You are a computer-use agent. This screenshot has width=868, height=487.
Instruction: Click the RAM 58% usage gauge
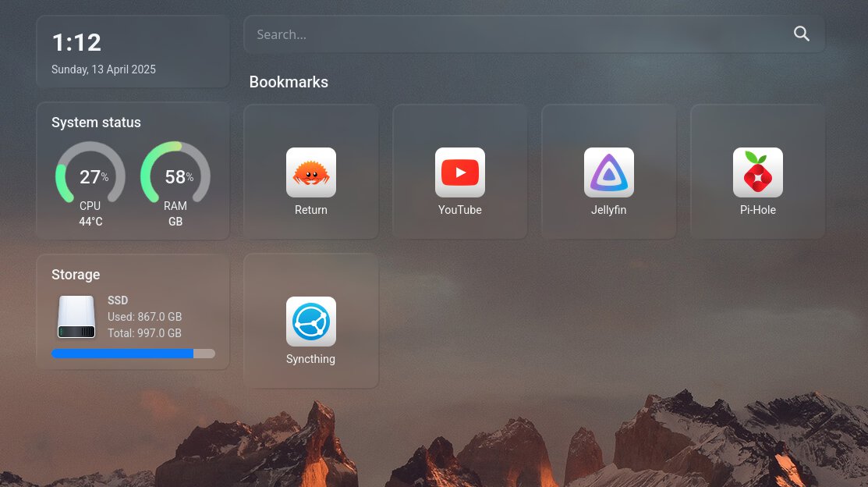pos(175,176)
